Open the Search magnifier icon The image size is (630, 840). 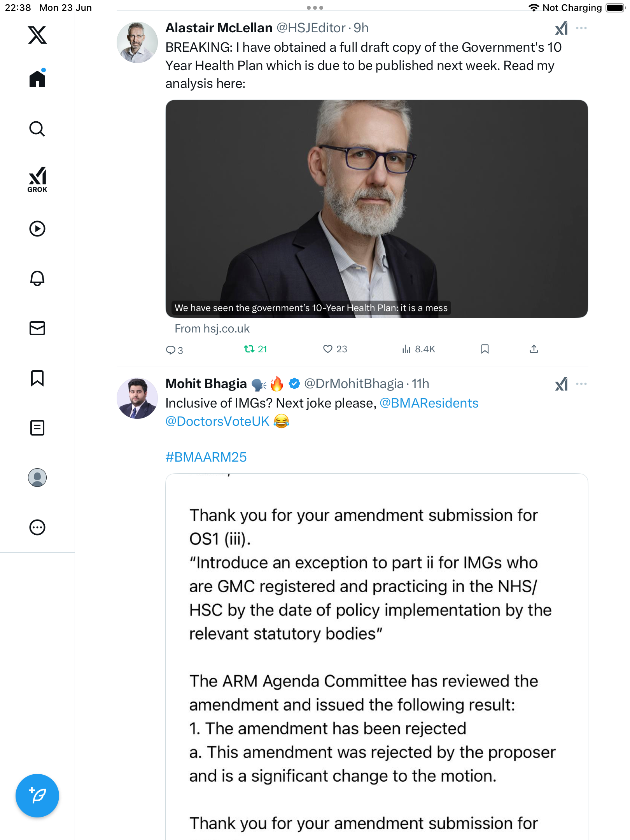[37, 129]
